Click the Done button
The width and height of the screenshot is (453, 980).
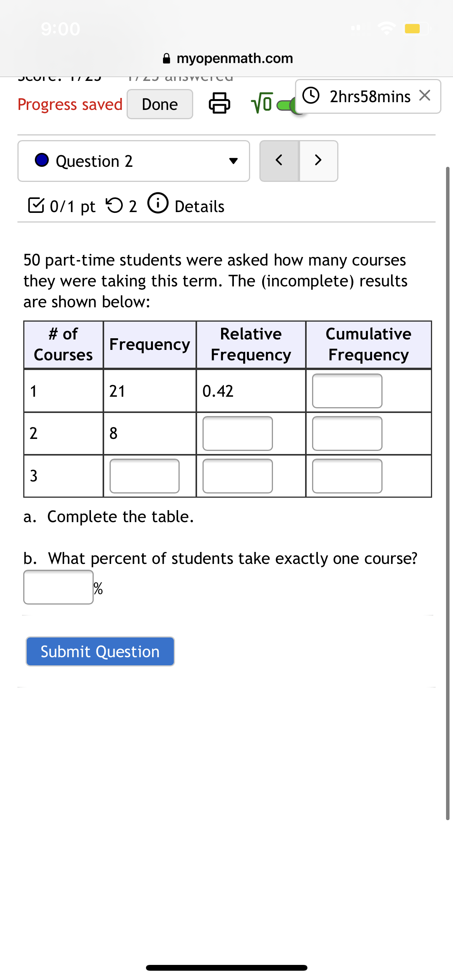159,103
